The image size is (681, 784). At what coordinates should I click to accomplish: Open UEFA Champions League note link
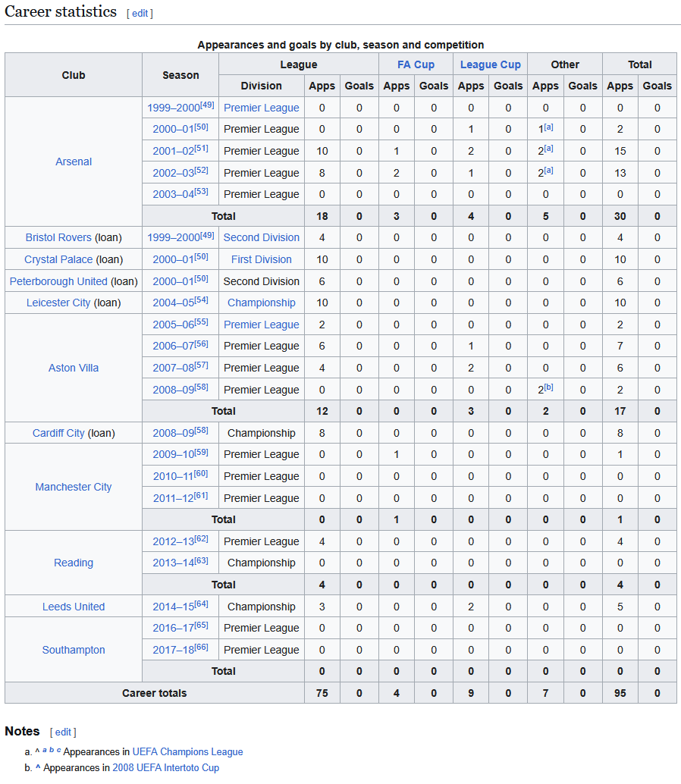187,752
